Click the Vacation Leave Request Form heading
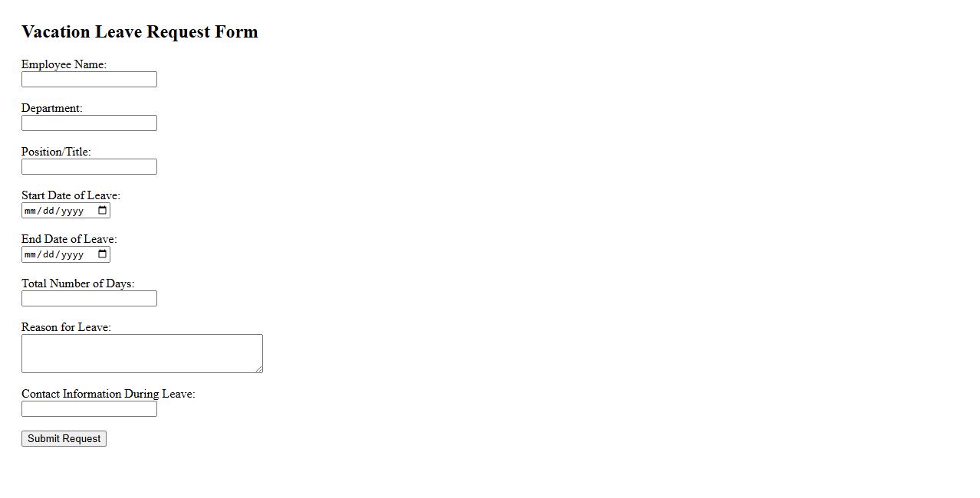980x498 pixels. [140, 31]
